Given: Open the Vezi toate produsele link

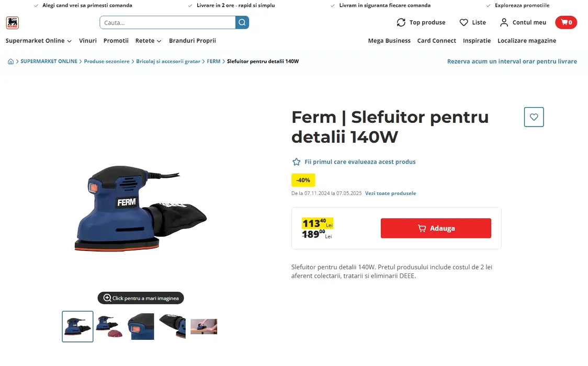Looking at the screenshot, I should click(390, 193).
